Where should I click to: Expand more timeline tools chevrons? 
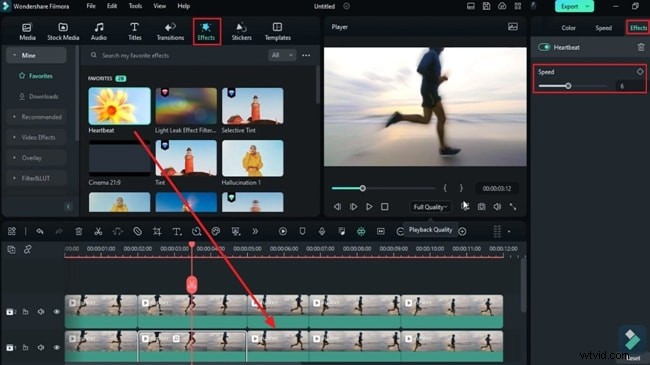(255, 231)
